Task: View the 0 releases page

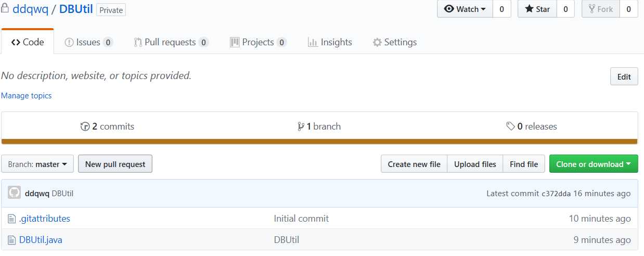Action: pyautogui.click(x=531, y=126)
